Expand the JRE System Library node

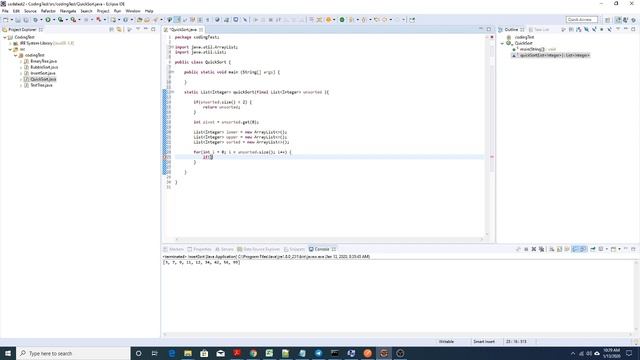click(x=10, y=43)
